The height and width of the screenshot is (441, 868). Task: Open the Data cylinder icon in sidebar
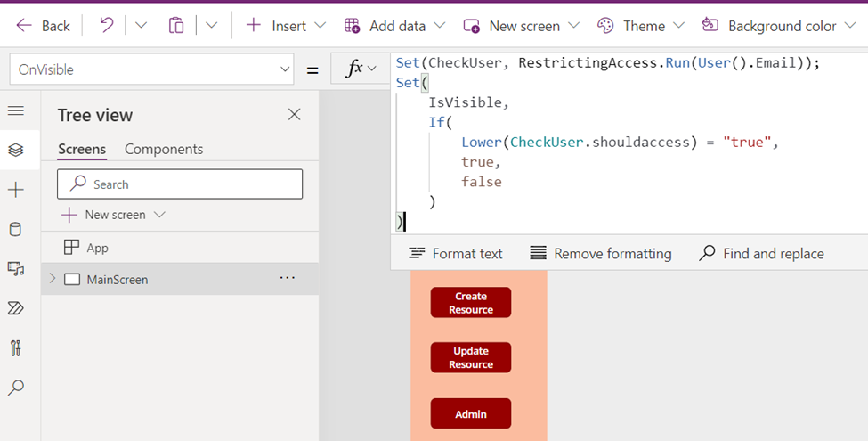pos(16,229)
